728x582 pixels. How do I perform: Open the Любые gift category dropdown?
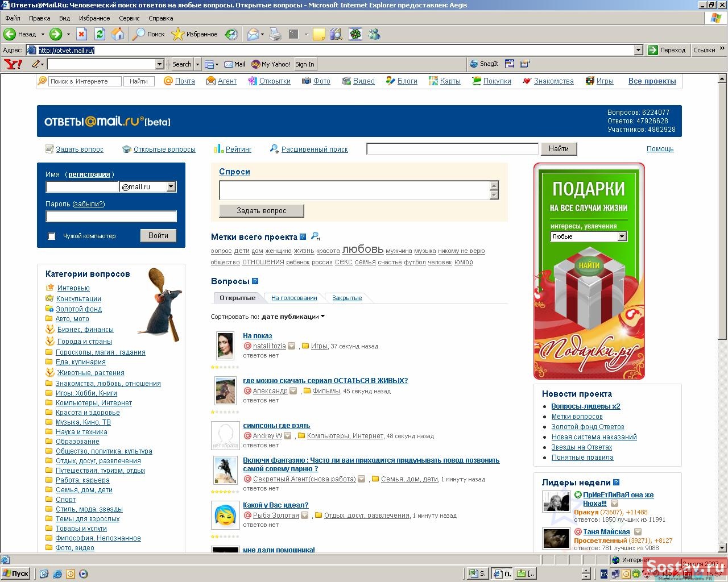point(622,236)
